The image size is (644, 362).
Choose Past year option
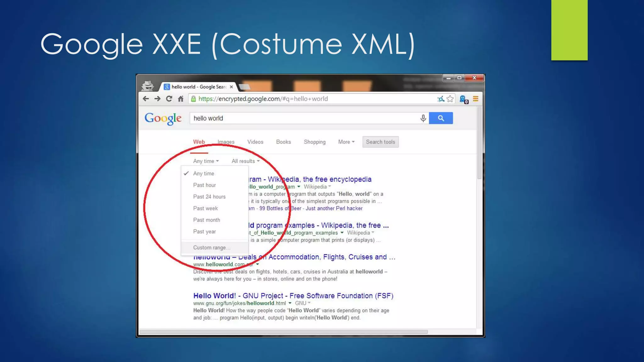coord(215,232)
